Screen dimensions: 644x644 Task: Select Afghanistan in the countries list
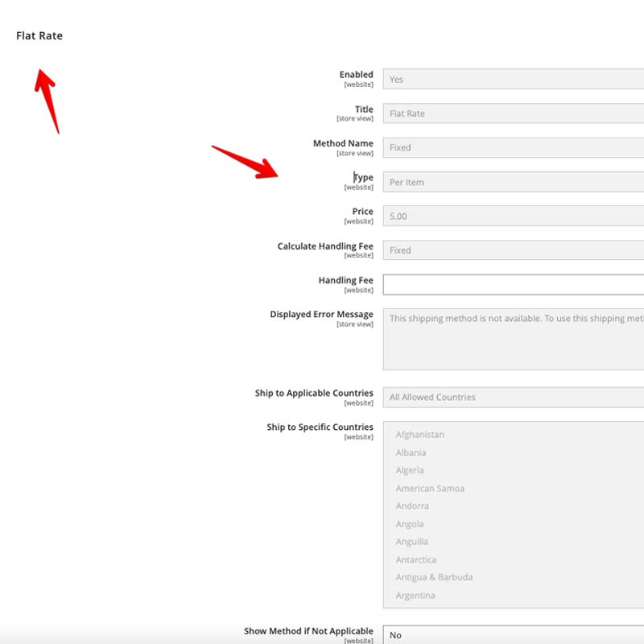[420, 435]
